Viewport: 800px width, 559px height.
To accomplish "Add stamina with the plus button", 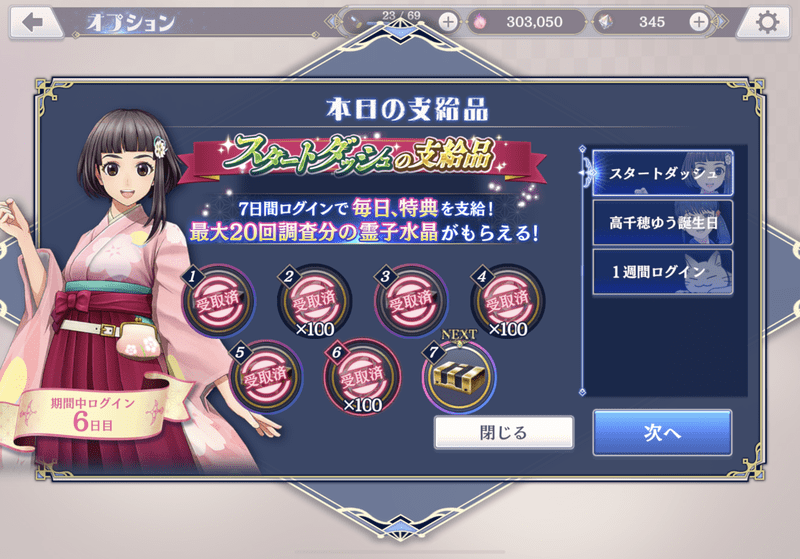I will 448,22.
